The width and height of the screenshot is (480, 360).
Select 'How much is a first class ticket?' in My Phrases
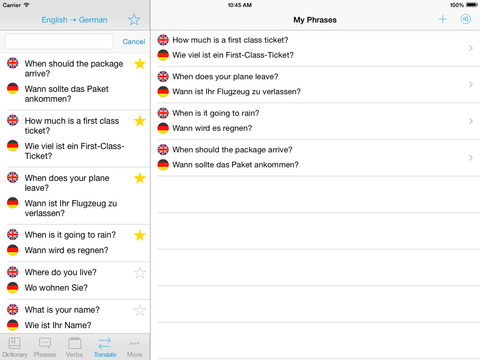[x=230, y=40]
